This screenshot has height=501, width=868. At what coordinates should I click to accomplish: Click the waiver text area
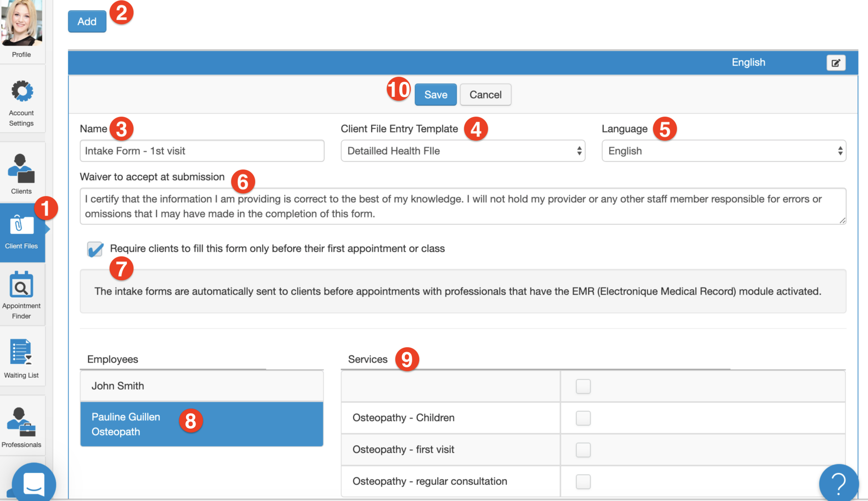[x=463, y=206]
